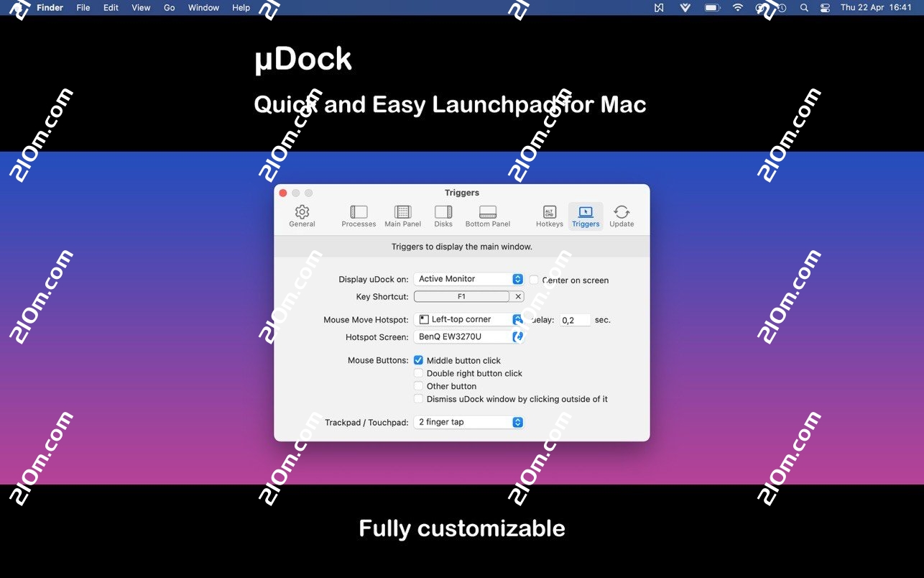Select the Triggers tab
The image size is (924, 578).
point(586,216)
